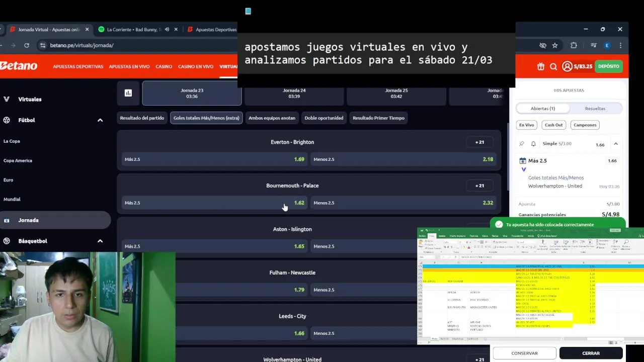Click the Betano logo

19,66
